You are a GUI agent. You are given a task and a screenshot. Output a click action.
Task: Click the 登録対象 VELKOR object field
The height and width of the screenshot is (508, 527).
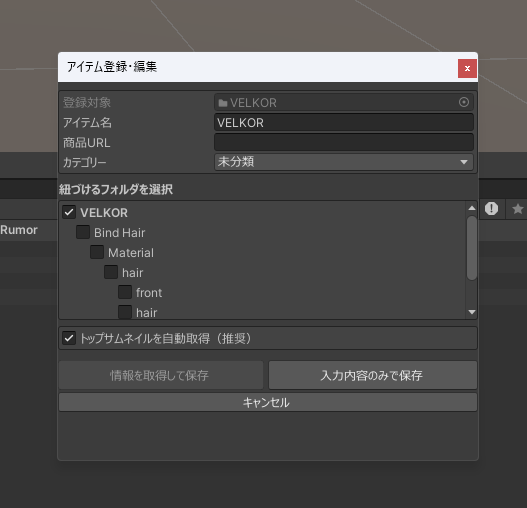(344, 102)
